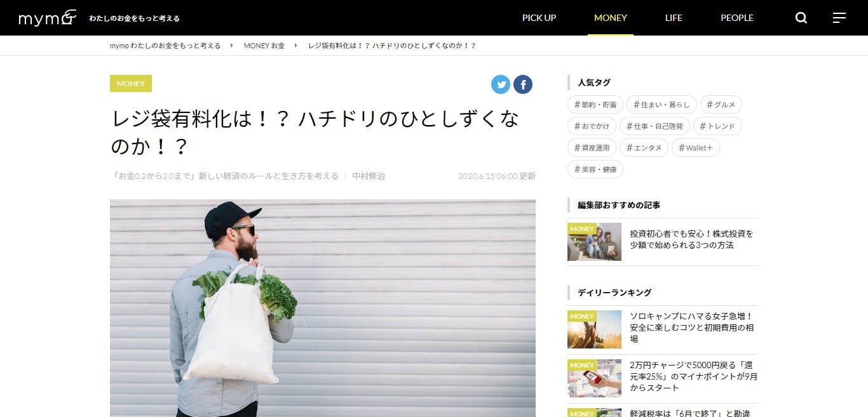Click the article main photo
The image size is (868, 417).
(x=323, y=308)
